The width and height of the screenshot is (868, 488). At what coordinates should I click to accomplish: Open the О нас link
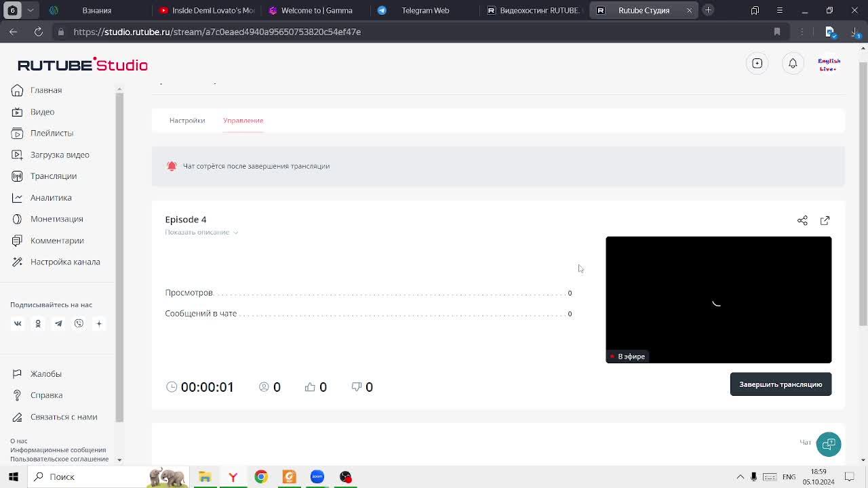pos(19,441)
